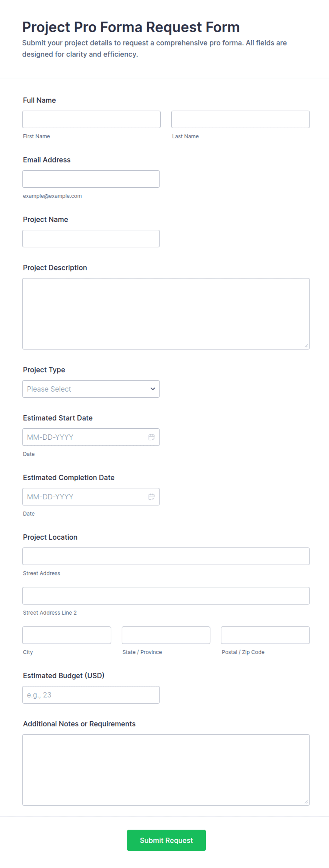Select the Street Address Line 2 field
The width and height of the screenshot is (329, 868).
166,596
